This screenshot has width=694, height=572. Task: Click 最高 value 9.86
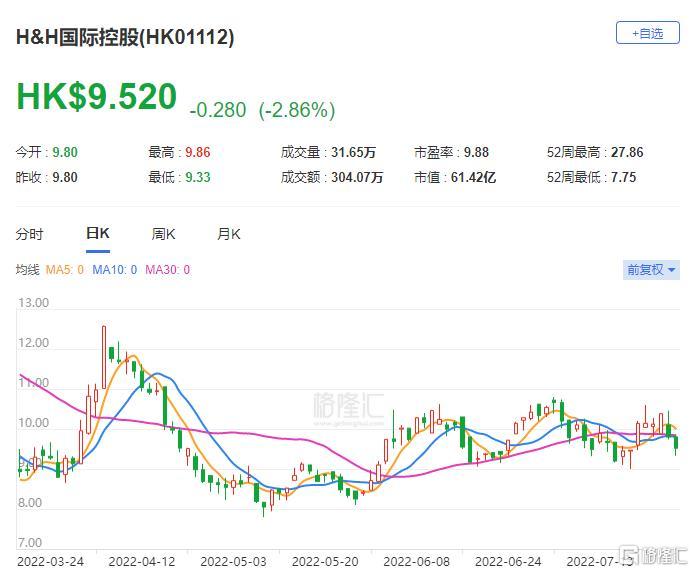(198, 152)
